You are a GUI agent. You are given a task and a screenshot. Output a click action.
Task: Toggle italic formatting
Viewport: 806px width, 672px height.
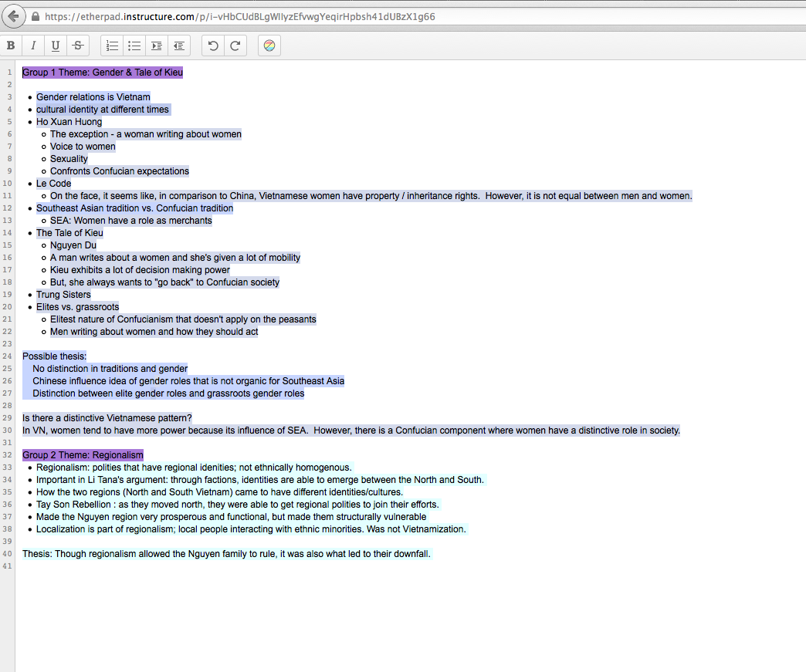[x=33, y=46]
